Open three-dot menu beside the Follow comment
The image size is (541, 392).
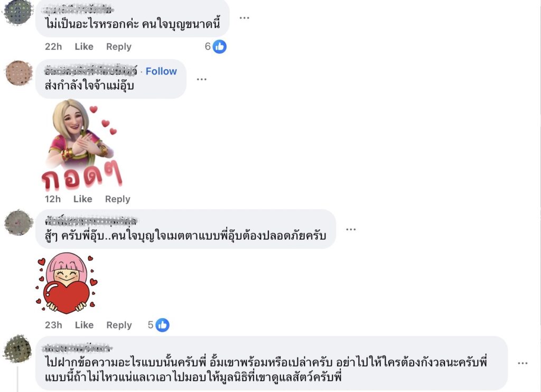tap(201, 79)
